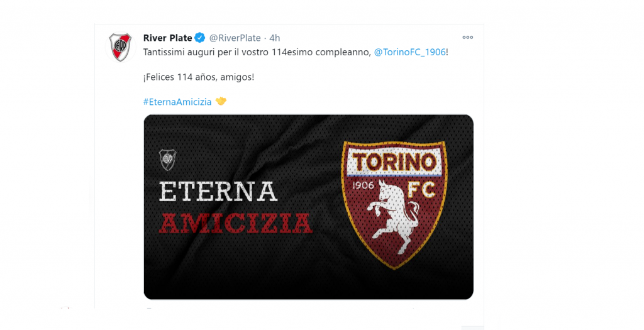Image resolution: width=644 pixels, height=330 pixels.
Task: Click the handshake emoji after the hashtag
Action: [221, 101]
